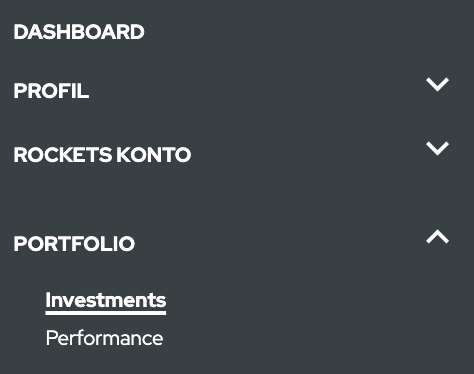Toggle the ROCKETS KONTO dropdown open

click(437, 148)
